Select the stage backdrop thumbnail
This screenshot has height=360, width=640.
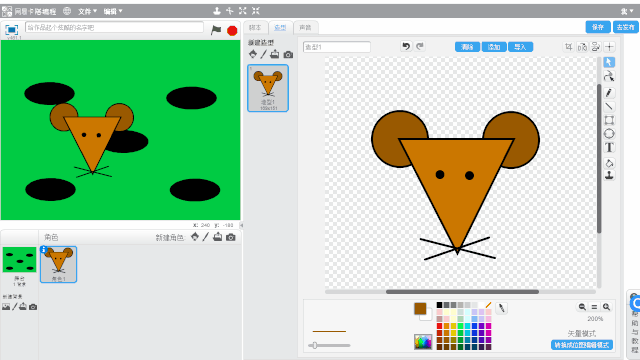pos(19,260)
